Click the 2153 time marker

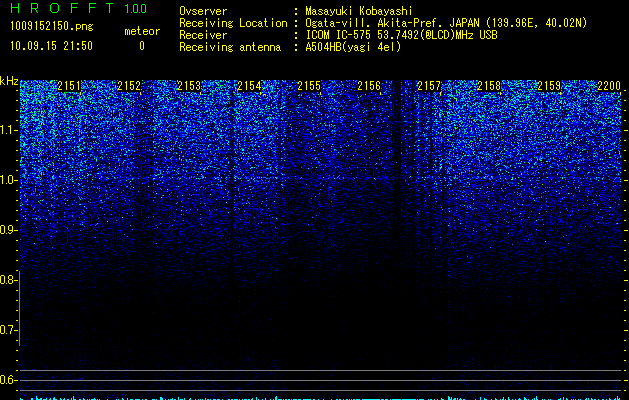[x=189, y=86]
